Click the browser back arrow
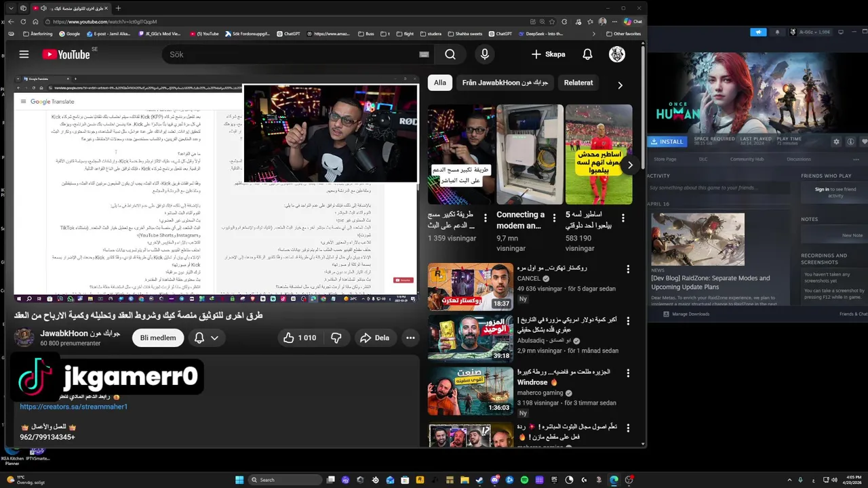Image resolution: width=868 pixels, height=488 pixels. pos(12,22)
